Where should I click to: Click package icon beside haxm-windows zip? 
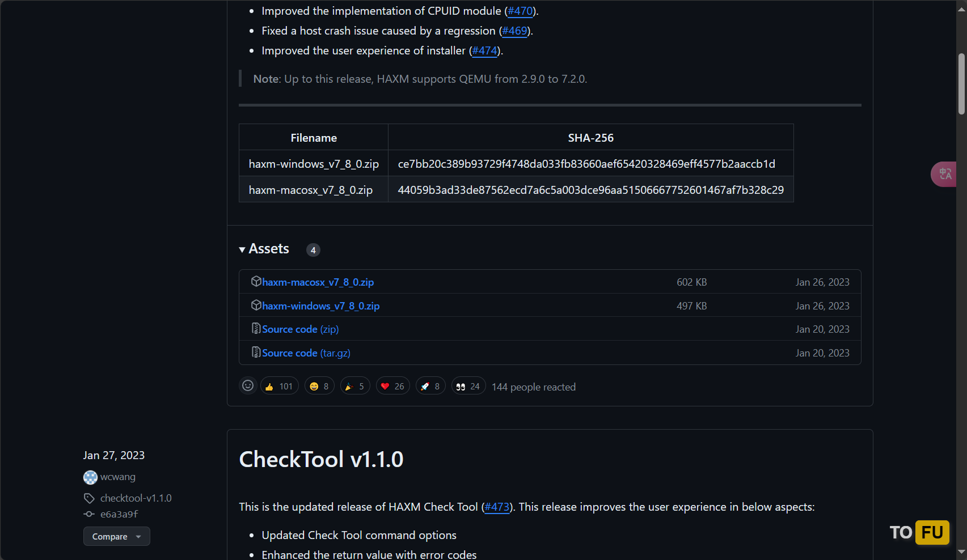tap(256, 305)
